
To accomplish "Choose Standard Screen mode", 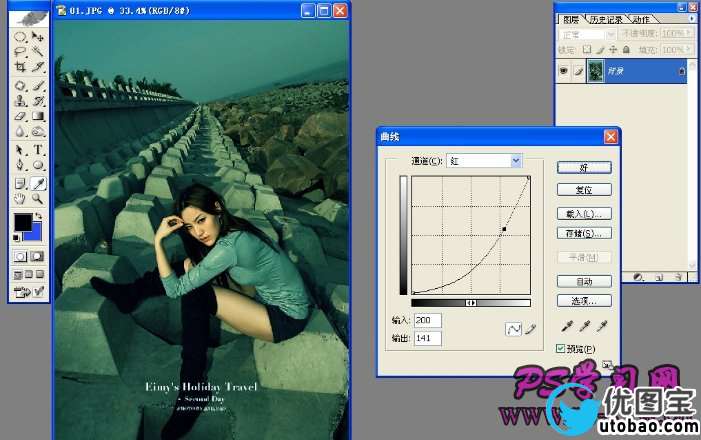I will [18, 275].
